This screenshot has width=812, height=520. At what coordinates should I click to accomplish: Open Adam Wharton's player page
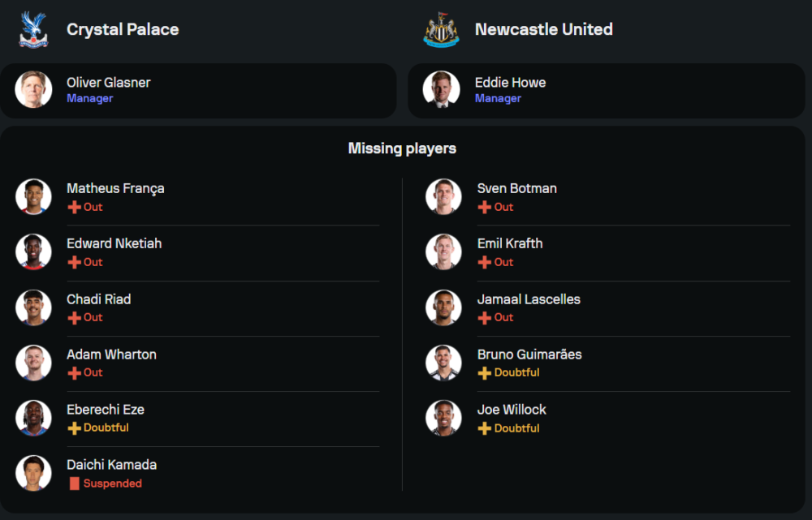coord(111,355)
